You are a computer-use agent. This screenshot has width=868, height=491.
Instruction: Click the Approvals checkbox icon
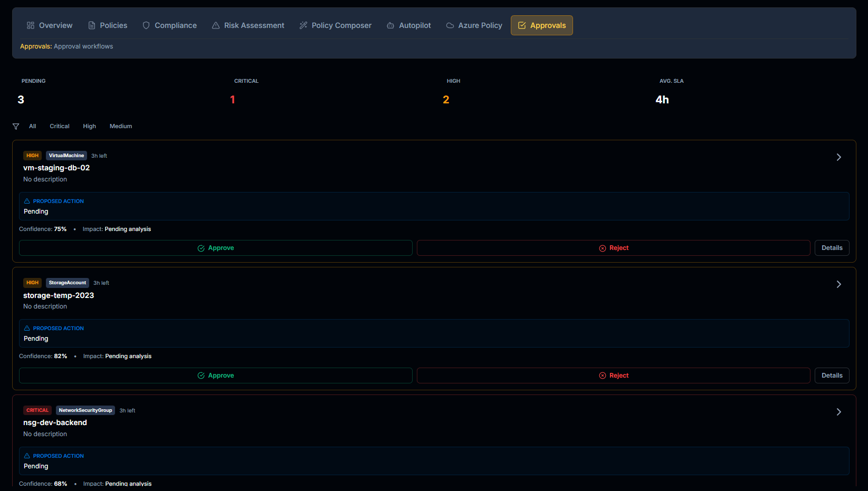point(522,25)
